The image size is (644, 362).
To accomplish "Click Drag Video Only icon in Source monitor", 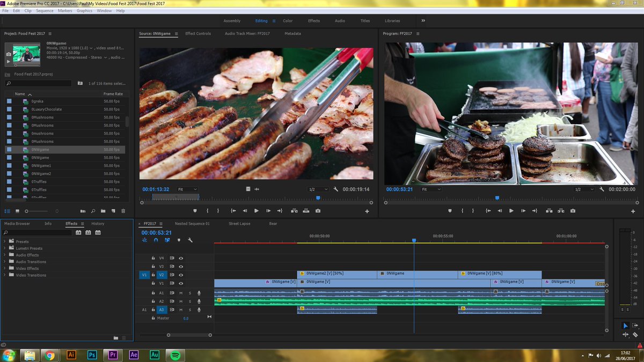I will (x=248, y=189).
